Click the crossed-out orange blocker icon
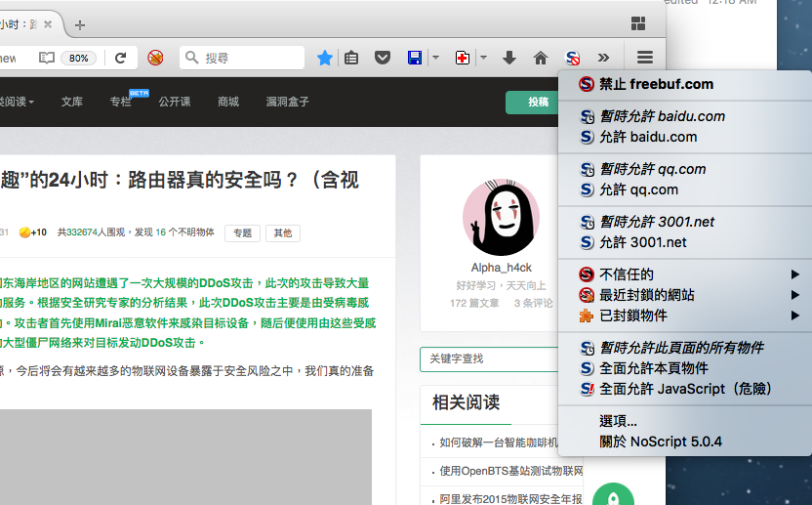 click(x=155, y=57)
